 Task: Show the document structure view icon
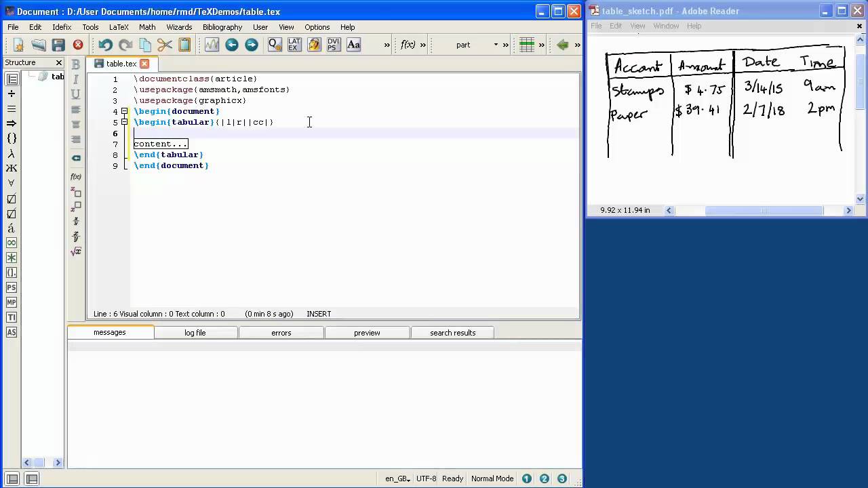[12, 79]
